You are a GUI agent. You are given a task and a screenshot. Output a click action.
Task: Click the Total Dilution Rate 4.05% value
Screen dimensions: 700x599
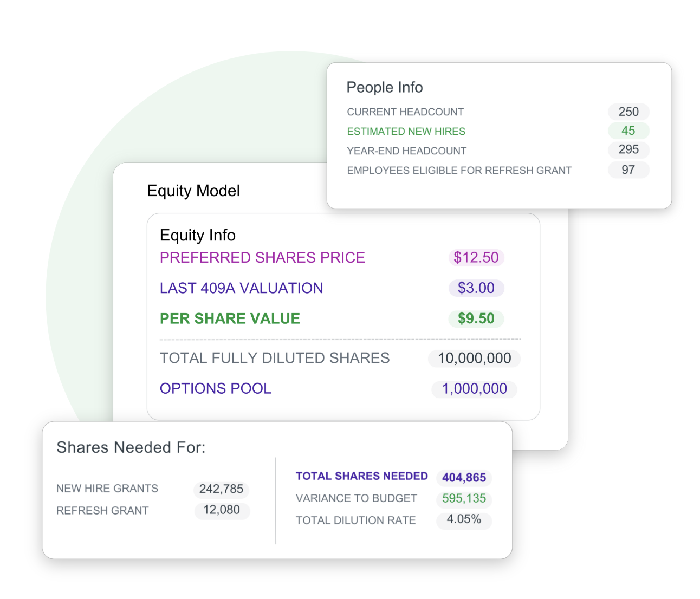tap(464, 519)
